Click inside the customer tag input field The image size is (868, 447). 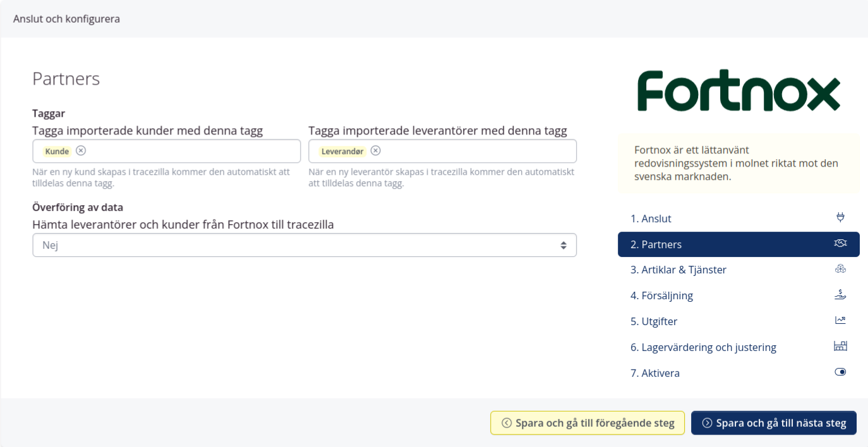[x=190, y=151]
